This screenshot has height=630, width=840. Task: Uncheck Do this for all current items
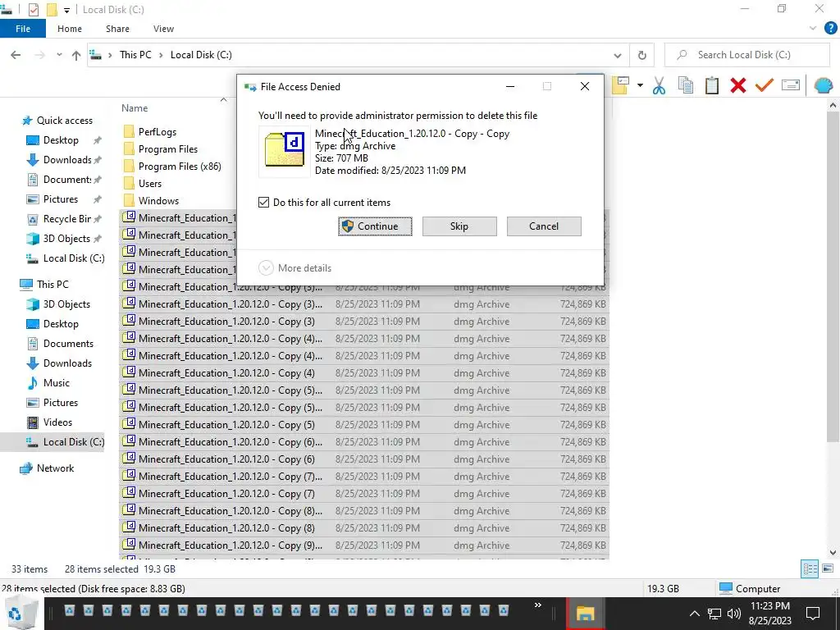pos(263,203)
